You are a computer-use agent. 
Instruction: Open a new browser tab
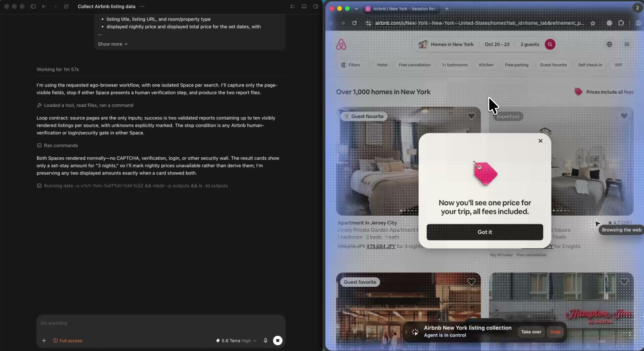click(x=447, y=9)
